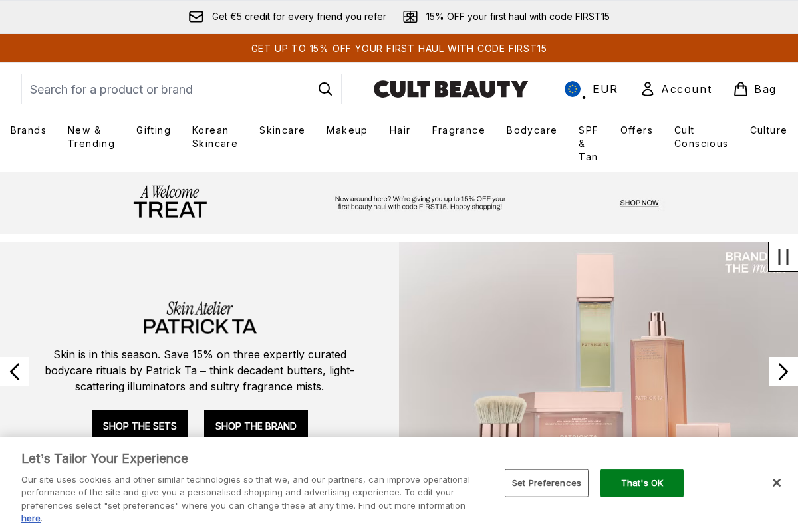Screen dimensions: 798x532
Task: Click SHOP THE SETS button
Action: click(x=140, y=426)
